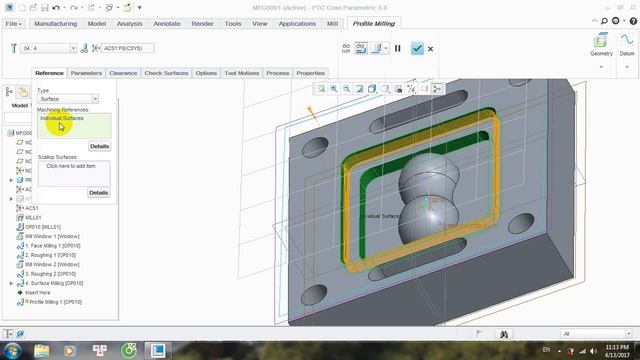
Task: Select 3. Roughing 2 [OP010] tree item
Action: pyautogui.click(x=51, y=274)
